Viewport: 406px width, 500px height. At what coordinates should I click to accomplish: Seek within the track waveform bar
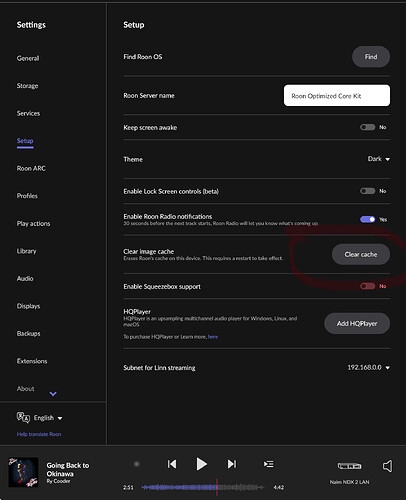(203, 487)
